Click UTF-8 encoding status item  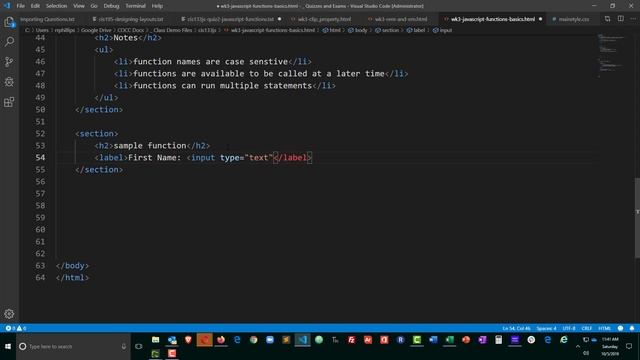[x=569, y=328]
